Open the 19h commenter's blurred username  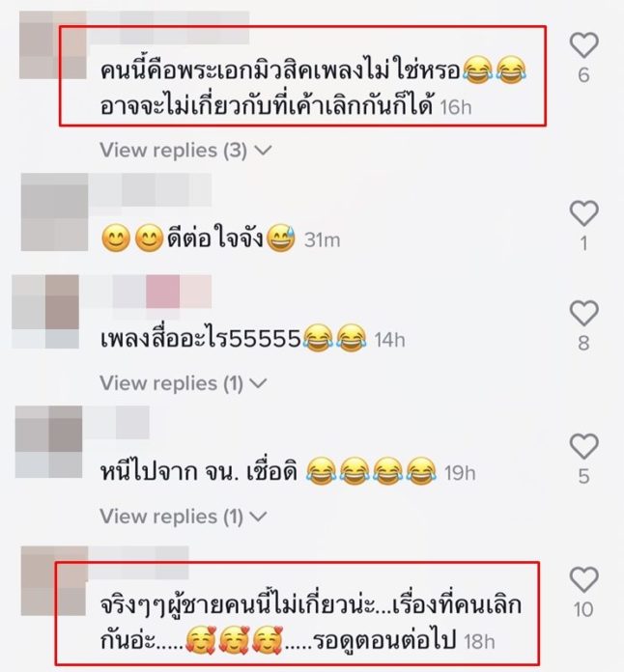pos(116,423)
